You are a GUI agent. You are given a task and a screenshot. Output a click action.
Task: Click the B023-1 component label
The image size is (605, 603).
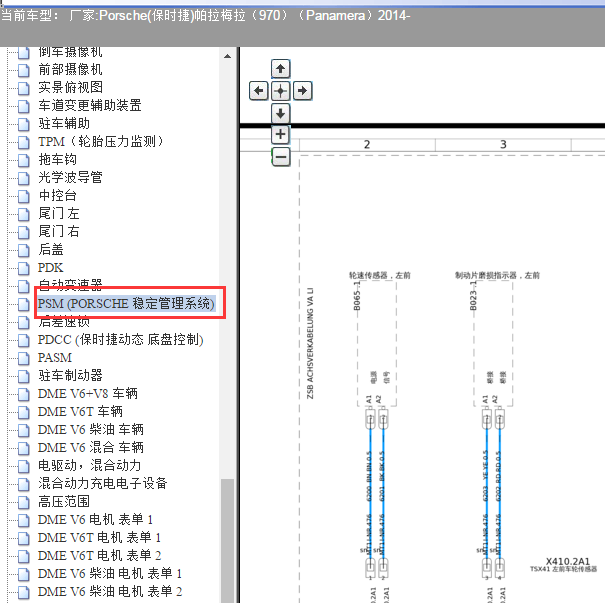[473, 296]
